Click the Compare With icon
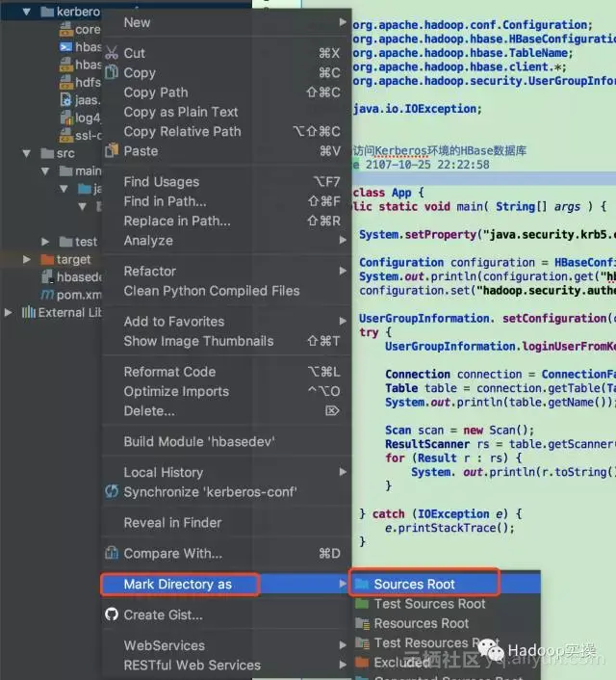Screen dimensions: 616x680 112,553
